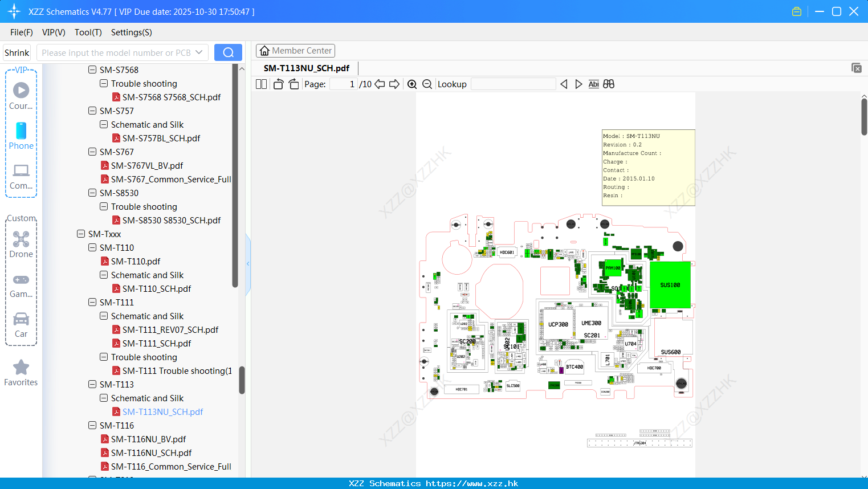Go to previous page arrow
The height and width of the screenshot is (489, 868).
(380, 84)
